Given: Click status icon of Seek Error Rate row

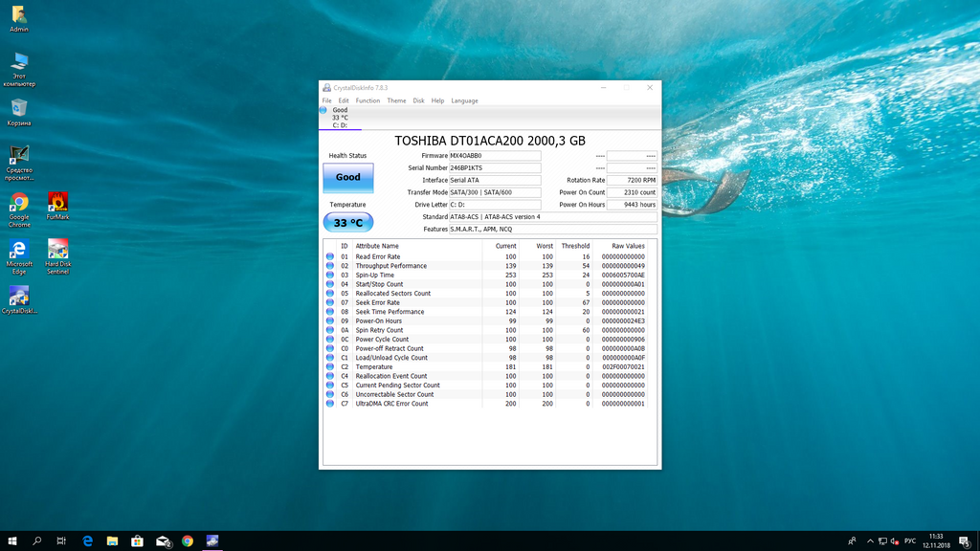Looking at the screenshot, I should (x=330, y=302).
